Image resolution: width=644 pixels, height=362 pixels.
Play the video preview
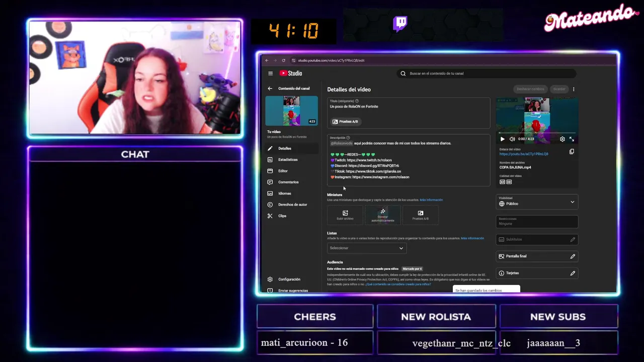502,139
